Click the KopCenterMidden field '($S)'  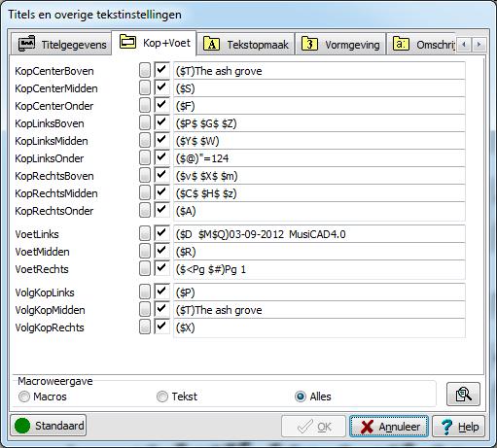pos(319,88)
